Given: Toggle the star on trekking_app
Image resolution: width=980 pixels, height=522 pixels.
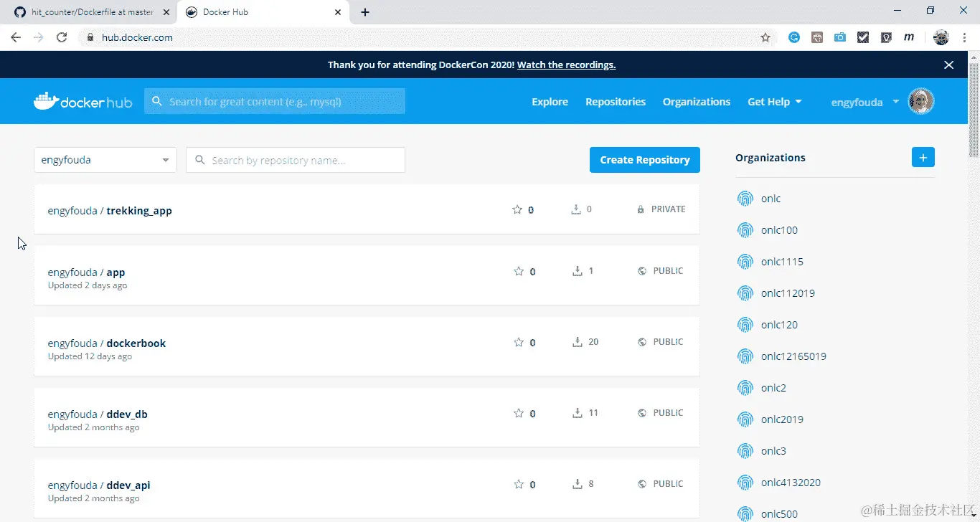Looking at the screenshot, I should (516, 209).
